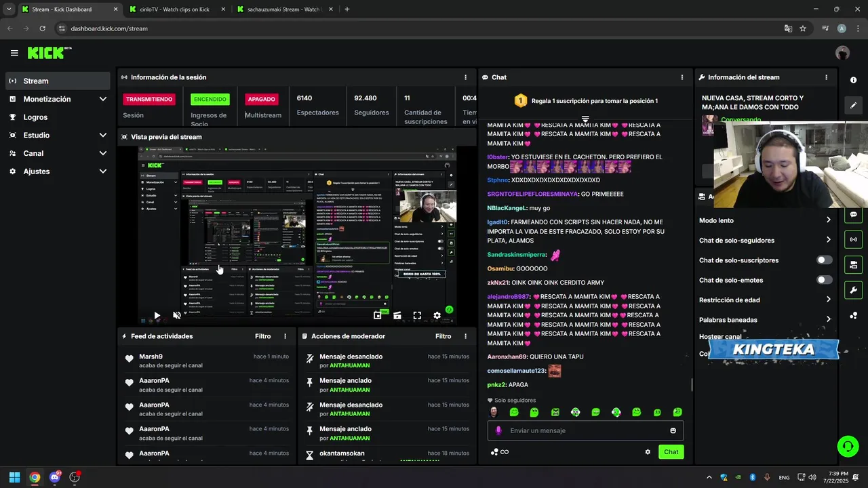Switch to sachauzumaki Stream browser tab
Screen dimensions: 868x488
coord(283,9)
